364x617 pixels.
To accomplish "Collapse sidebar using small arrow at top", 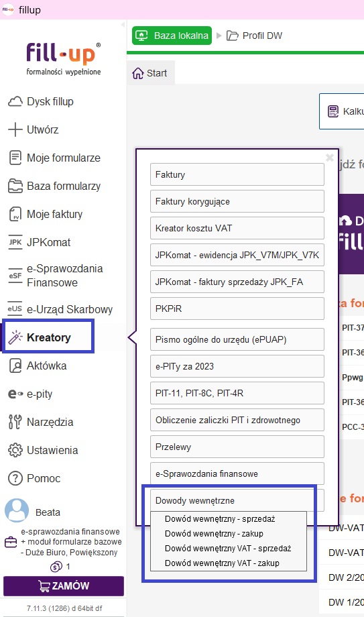I will click(x=123, y=24).
